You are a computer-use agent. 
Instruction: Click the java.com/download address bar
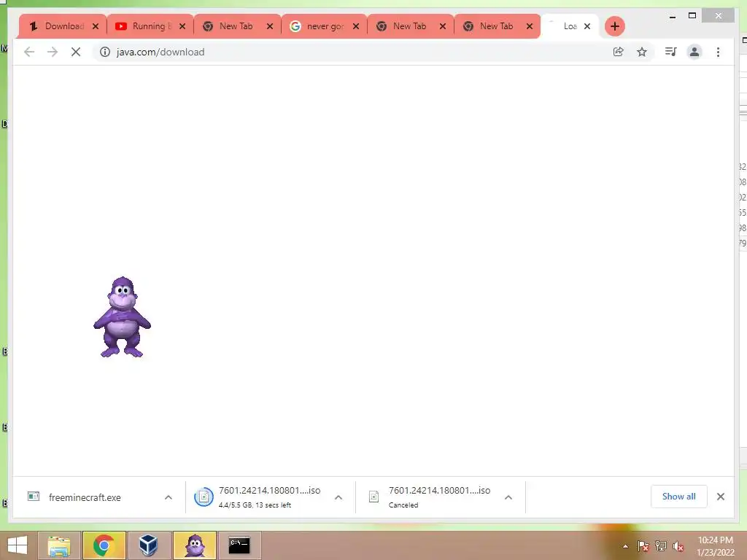click(352, 52)
